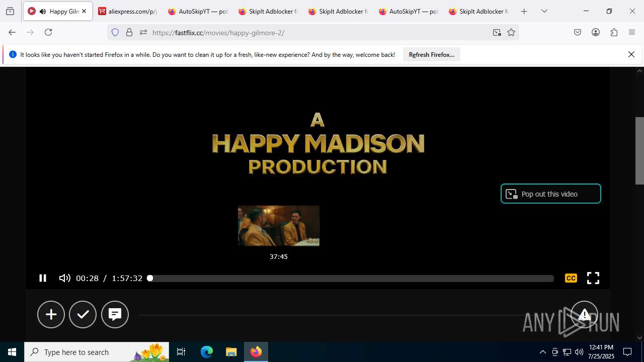Click Firefox taskbar icon
Image resolution: width=644 pixels, height=362 pixels.
(x=256, y=352)
